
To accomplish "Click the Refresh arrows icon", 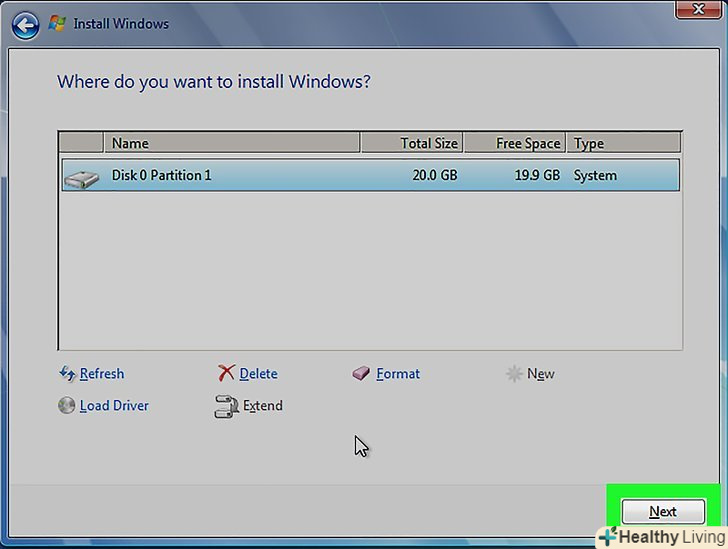I will pyautogui.click(x=67, y=373).
